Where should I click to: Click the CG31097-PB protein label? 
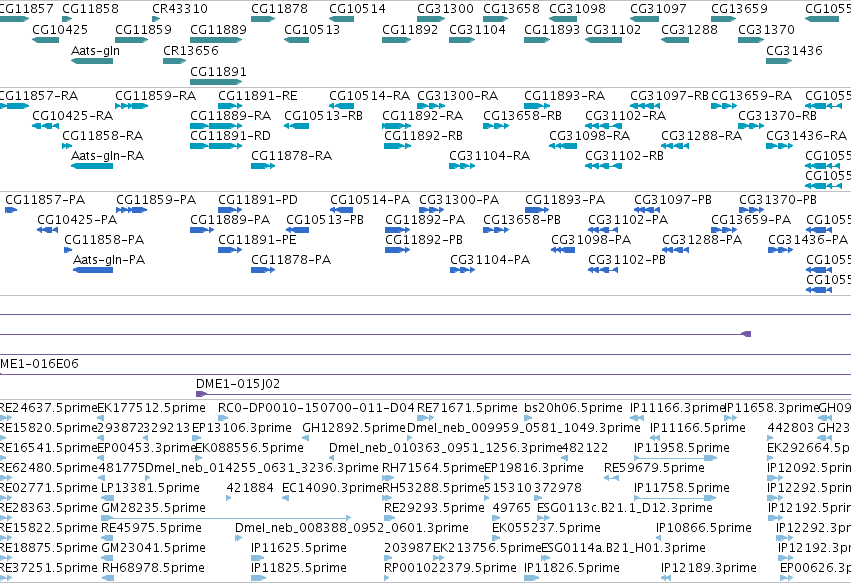[x=673, y=200]
